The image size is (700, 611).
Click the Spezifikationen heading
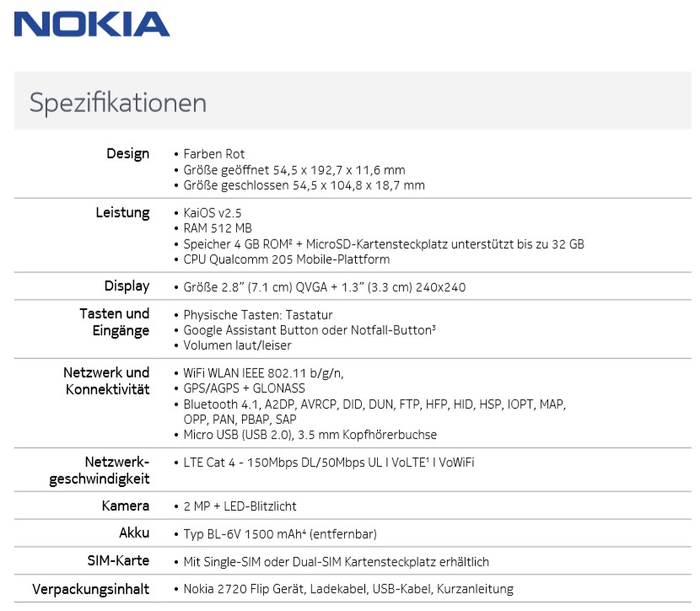point(118,103)
